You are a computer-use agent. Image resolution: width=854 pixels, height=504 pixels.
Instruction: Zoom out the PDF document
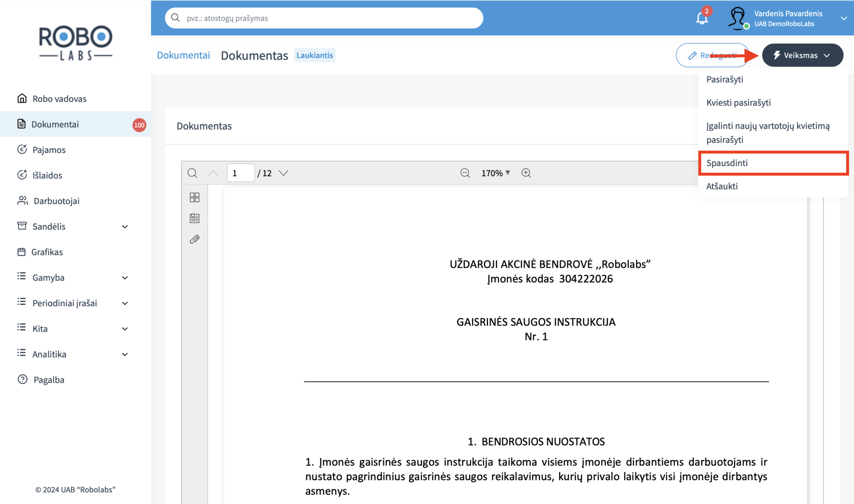pos(465,173)
